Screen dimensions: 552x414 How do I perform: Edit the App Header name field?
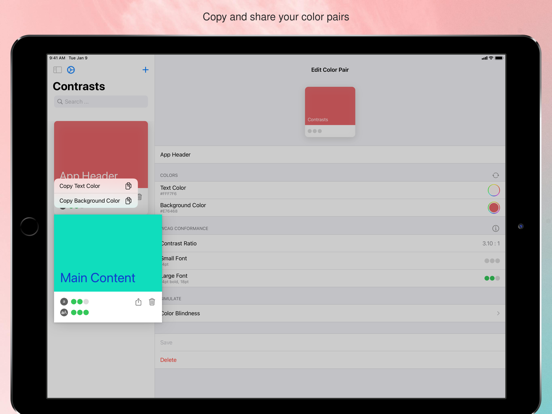[x=330, y=155]
